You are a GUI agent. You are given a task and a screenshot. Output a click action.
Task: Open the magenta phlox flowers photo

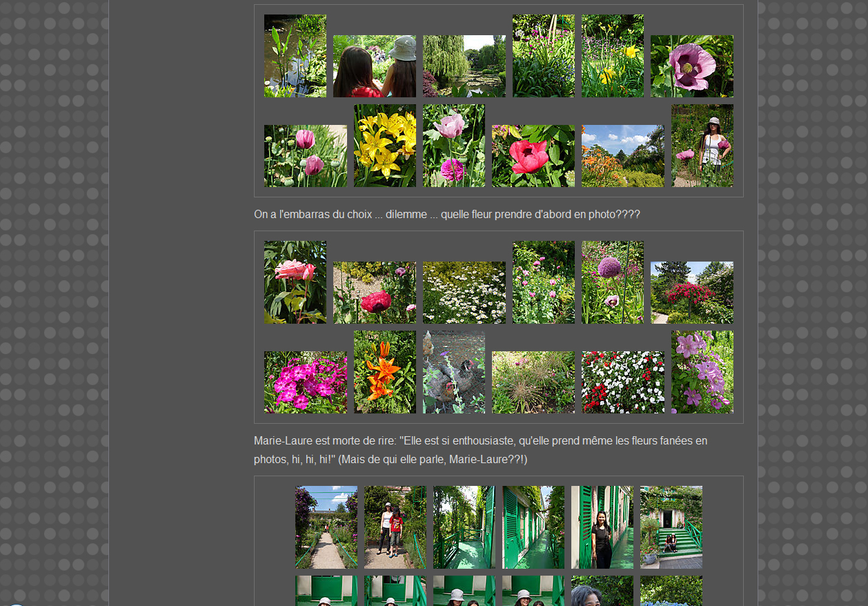pos(305,382)
